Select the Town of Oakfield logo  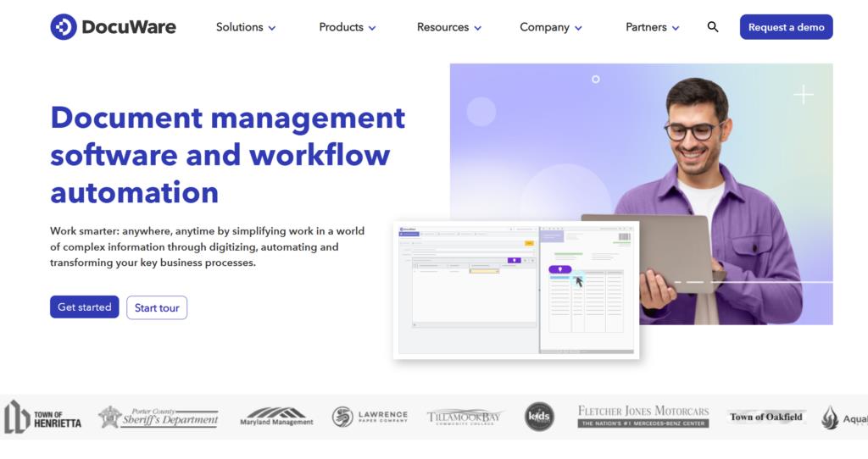tap(766, 417)
